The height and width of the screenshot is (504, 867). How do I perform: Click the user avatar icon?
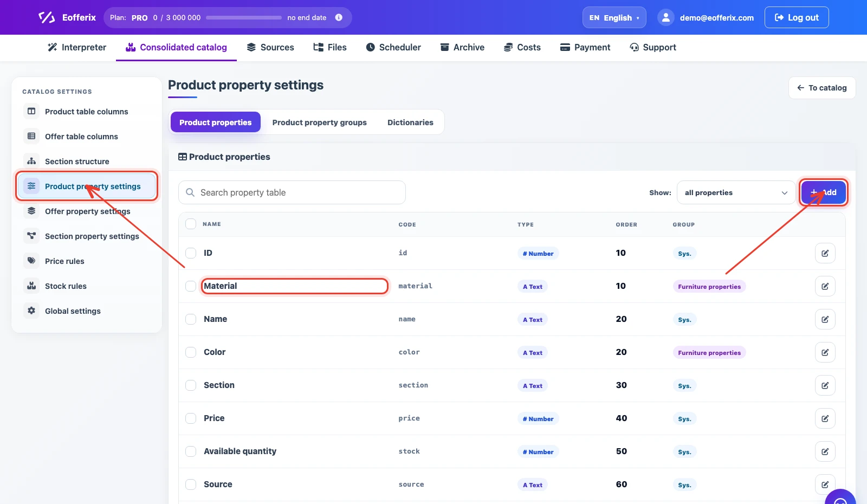click(665, 17)
